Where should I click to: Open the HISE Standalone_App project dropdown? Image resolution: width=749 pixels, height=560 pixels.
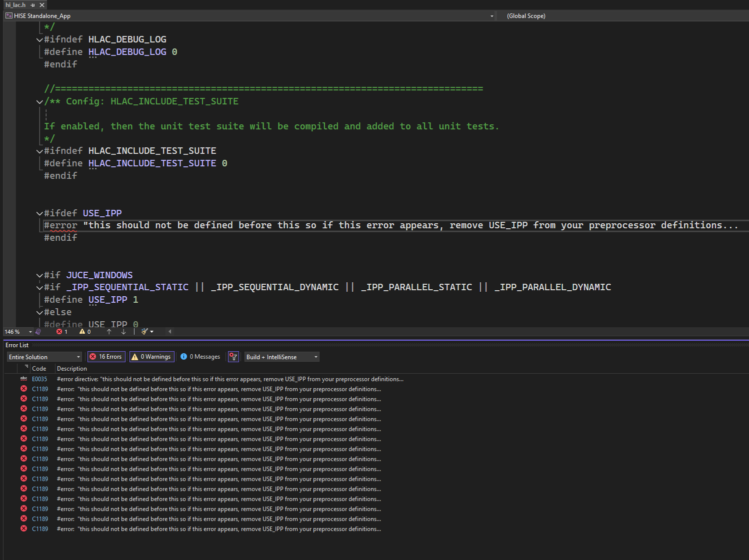(250, 16)
